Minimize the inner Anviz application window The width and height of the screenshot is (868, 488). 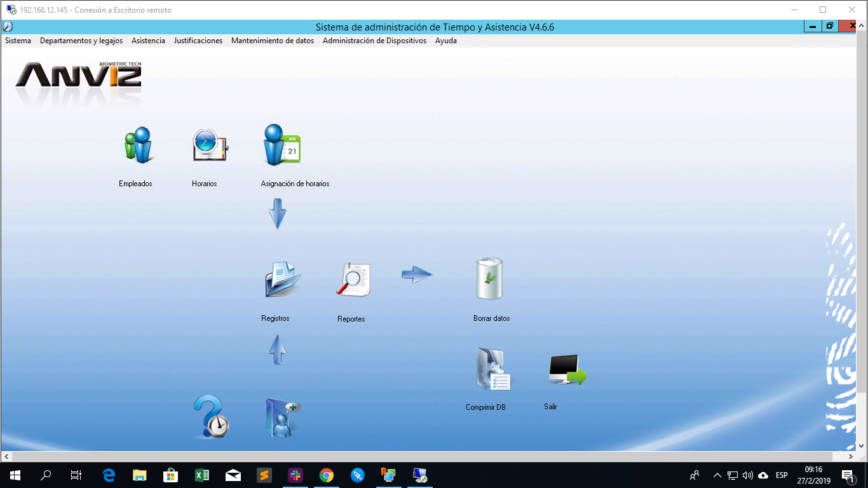coord(813,26)
